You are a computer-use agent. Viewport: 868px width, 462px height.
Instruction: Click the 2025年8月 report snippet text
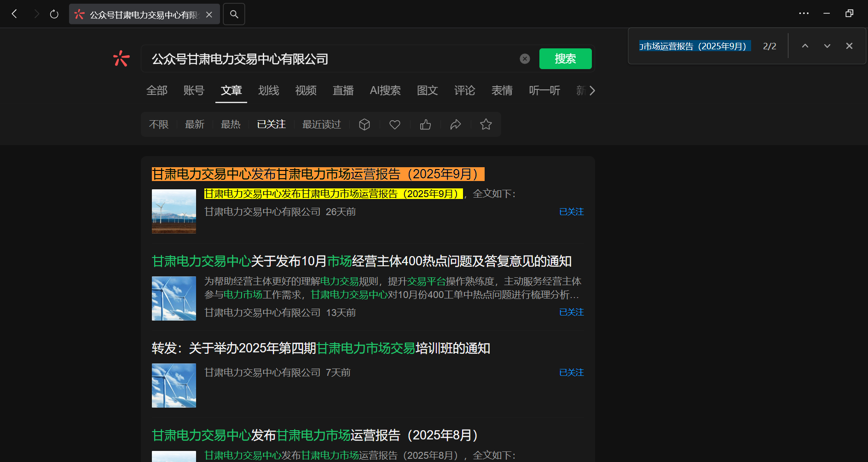click(360, 456)
